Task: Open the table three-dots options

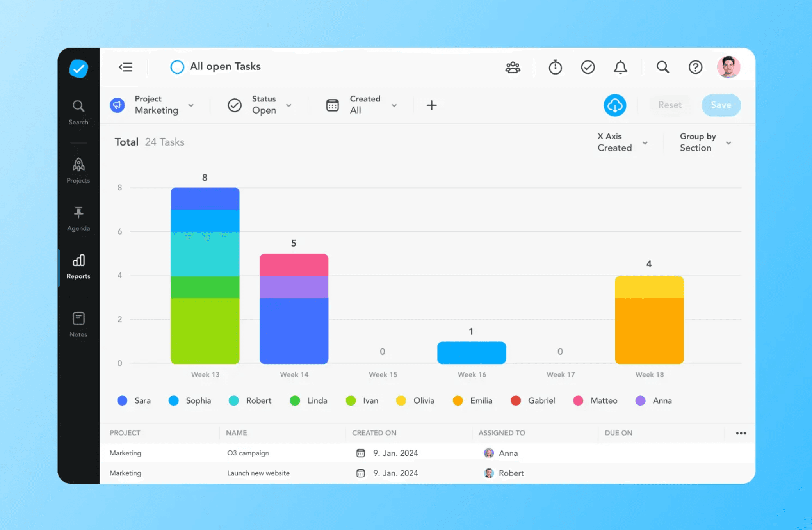Action: (x=741, y=433)
